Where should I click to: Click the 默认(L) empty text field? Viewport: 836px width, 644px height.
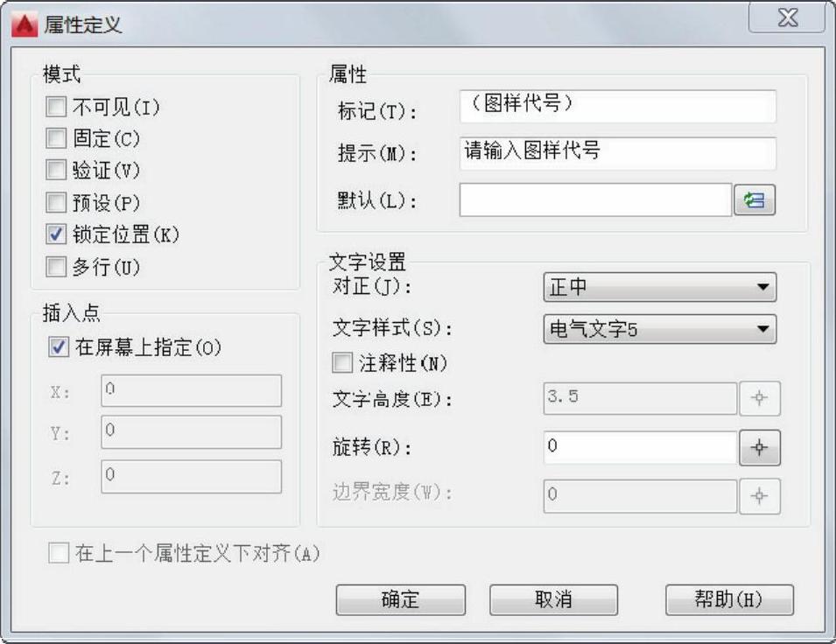click(x=595, y=199)
